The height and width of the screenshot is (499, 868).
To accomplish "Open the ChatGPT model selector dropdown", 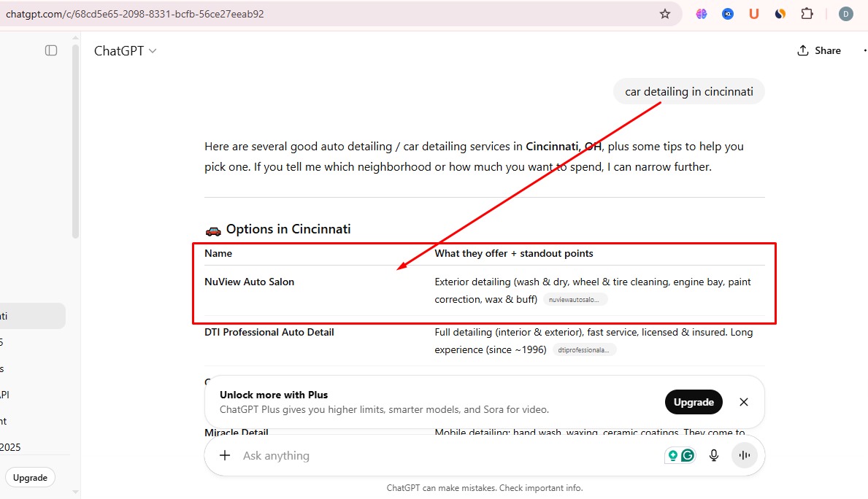I will pos(125,51).
